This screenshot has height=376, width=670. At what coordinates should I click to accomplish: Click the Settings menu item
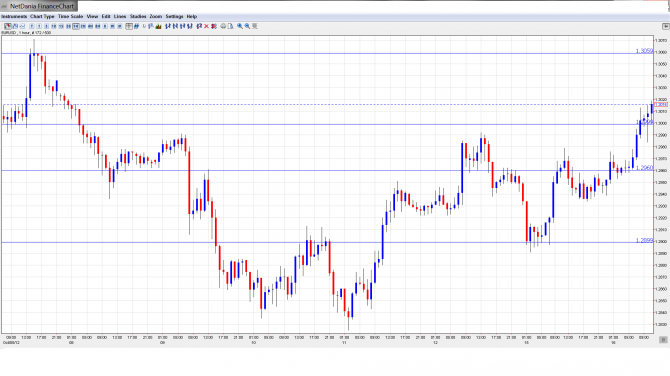[174, 16]
